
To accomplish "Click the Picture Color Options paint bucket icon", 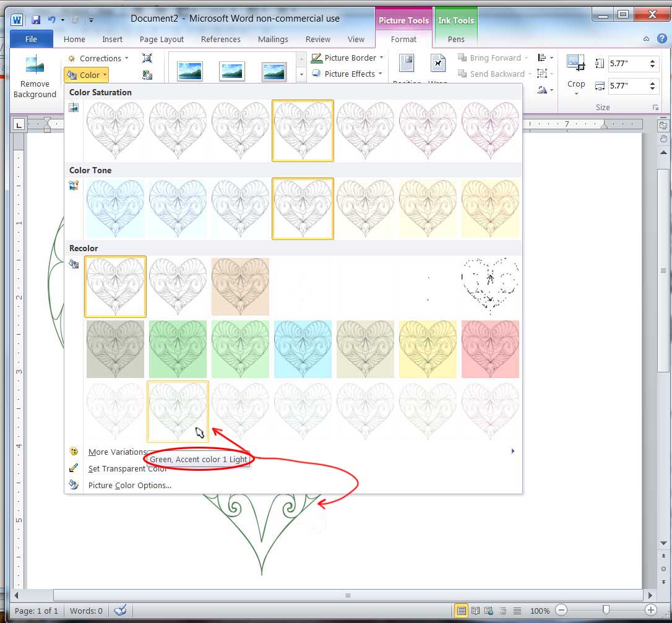I will 74,485.
